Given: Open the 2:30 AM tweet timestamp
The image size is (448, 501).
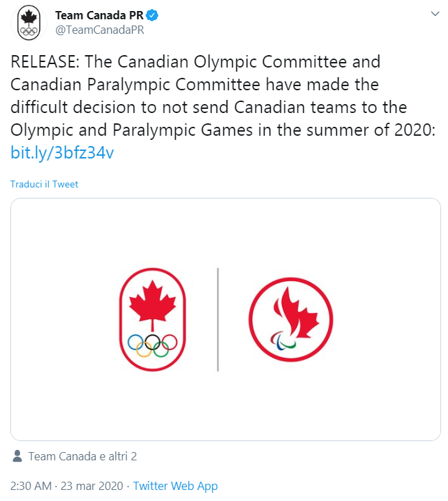Looking at the screenshot, I should pos(31,486).
